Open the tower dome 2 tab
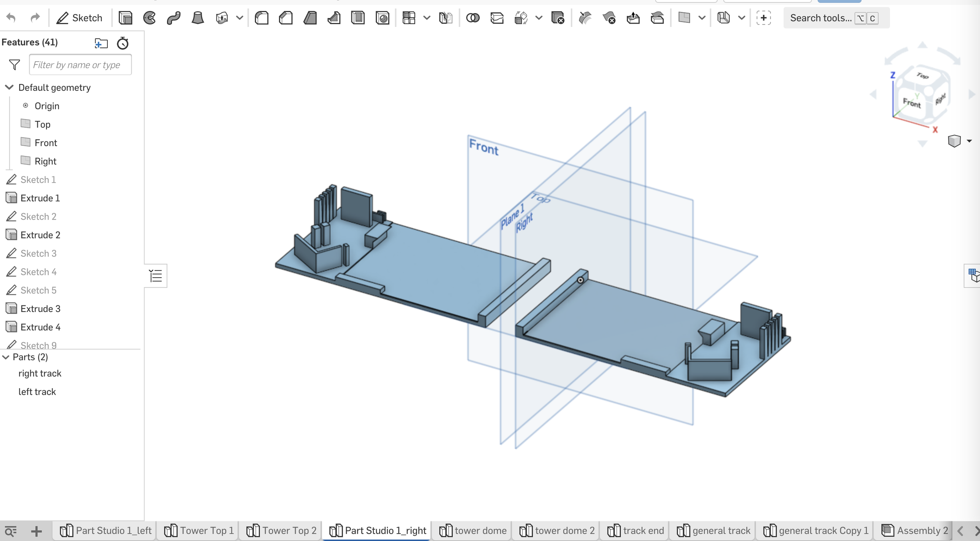The height and width of the screenshot is (541, 980). (556, 531)
